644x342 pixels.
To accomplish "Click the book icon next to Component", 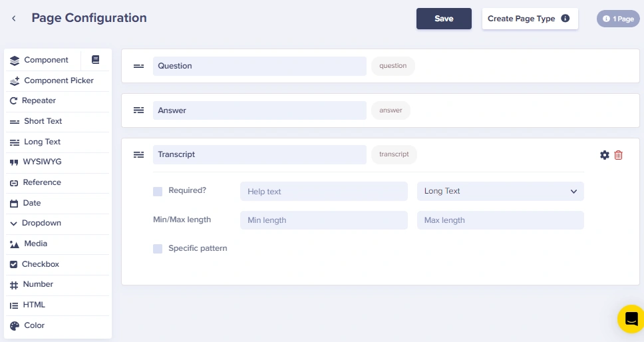I will tap(95, 60).
